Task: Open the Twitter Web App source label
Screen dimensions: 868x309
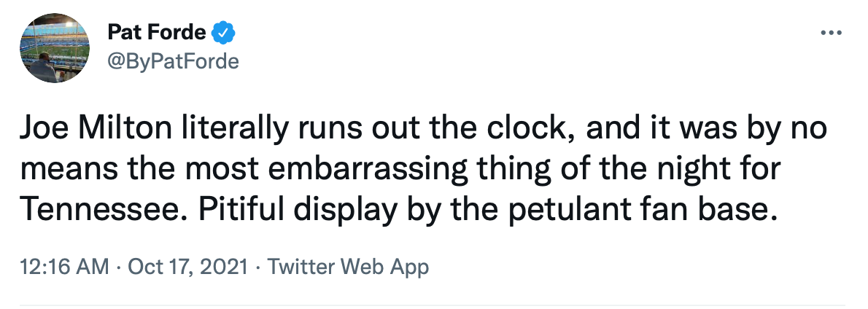Action: click(348, 267)
